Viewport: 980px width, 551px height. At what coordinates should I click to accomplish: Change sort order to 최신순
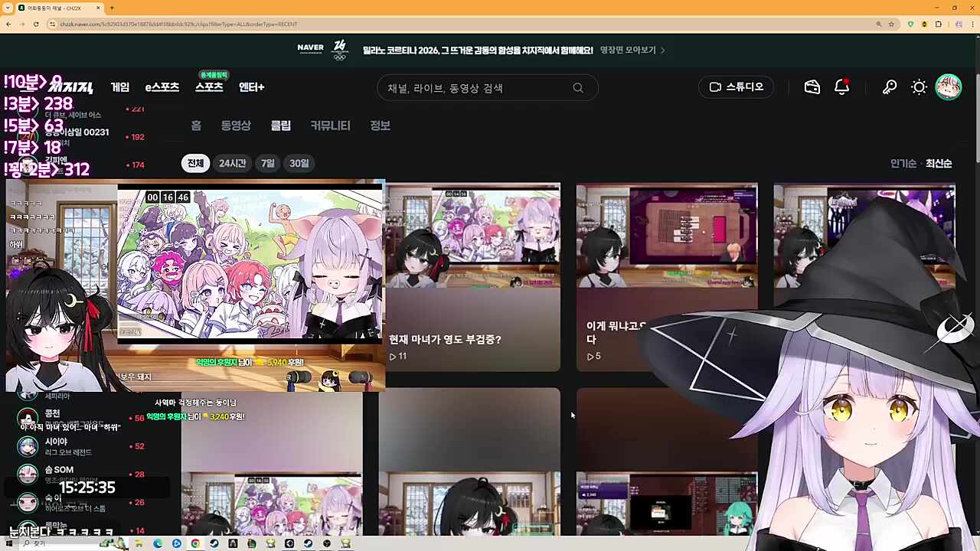939,163
